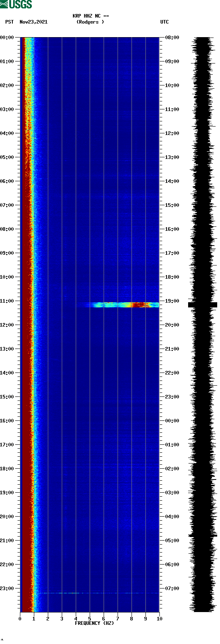Click the 07:00 PST time label

(7, 205)
